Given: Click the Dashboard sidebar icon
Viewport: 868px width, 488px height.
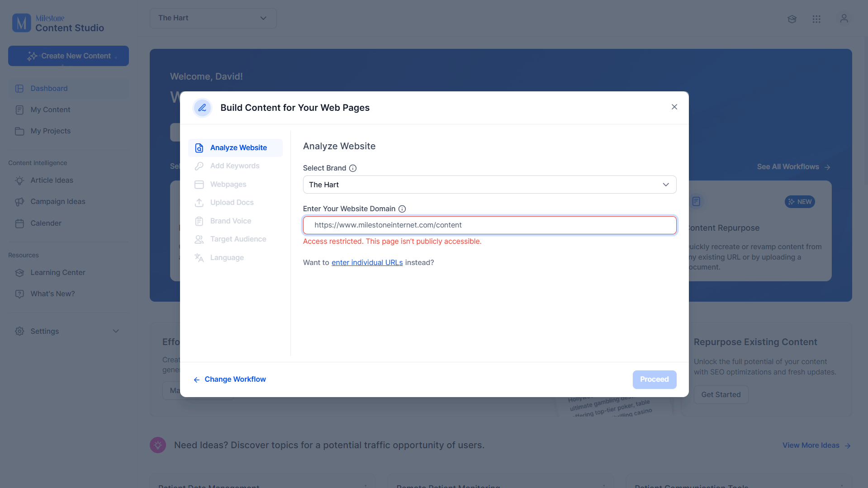Looking at the screenshot, I should tap(19, 89).
